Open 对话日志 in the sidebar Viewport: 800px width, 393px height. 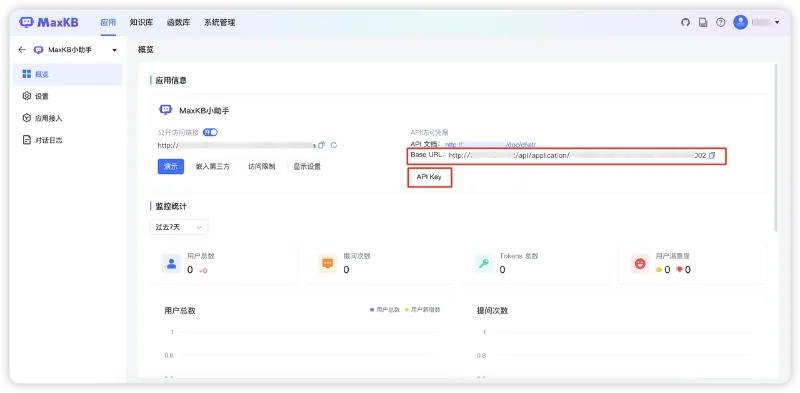click(67, 140)
